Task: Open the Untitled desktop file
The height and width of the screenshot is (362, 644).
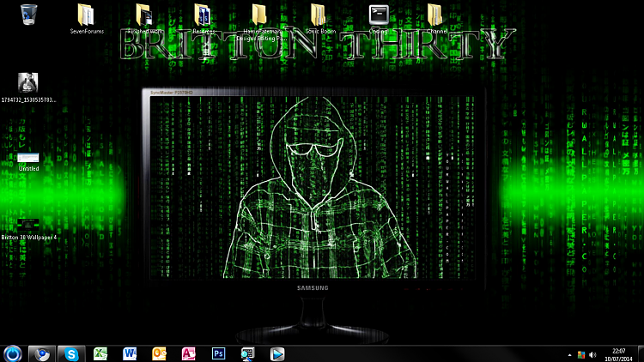Action: coord(28,162)
